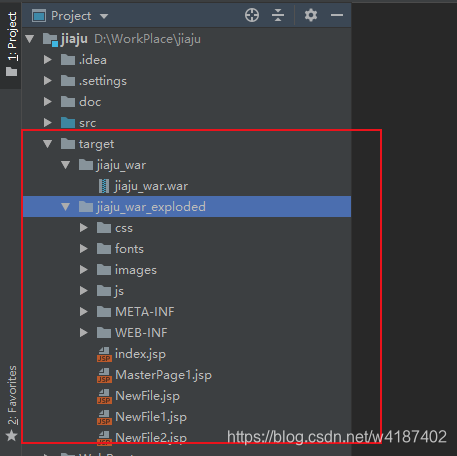457x456 pixels.
Task: Click the doc folder icon
Action: (x=68, y=102)
